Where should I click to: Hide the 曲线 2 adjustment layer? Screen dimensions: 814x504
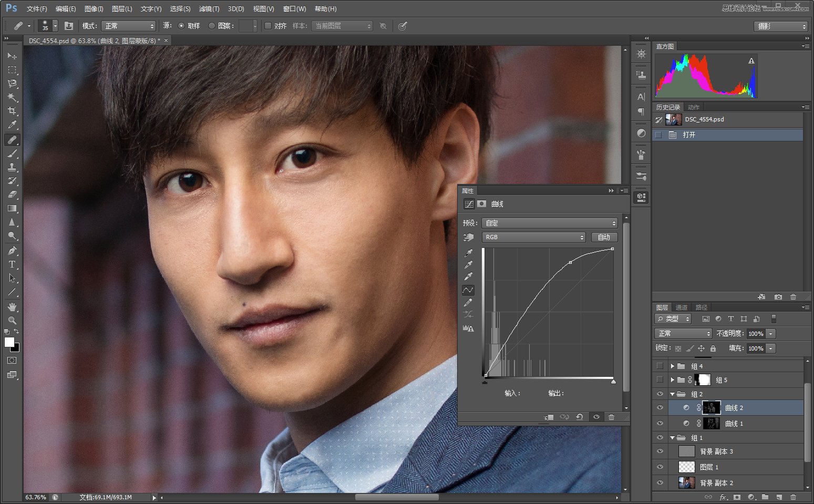(660, 407)
